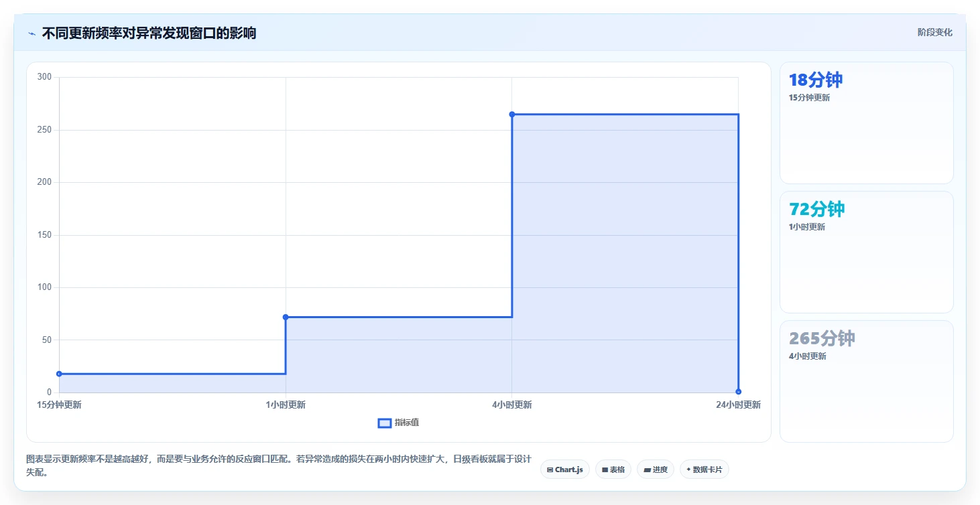Click the y-axis value 250
980x505 pixels.
pyautogui.click(x=45, y=130)
